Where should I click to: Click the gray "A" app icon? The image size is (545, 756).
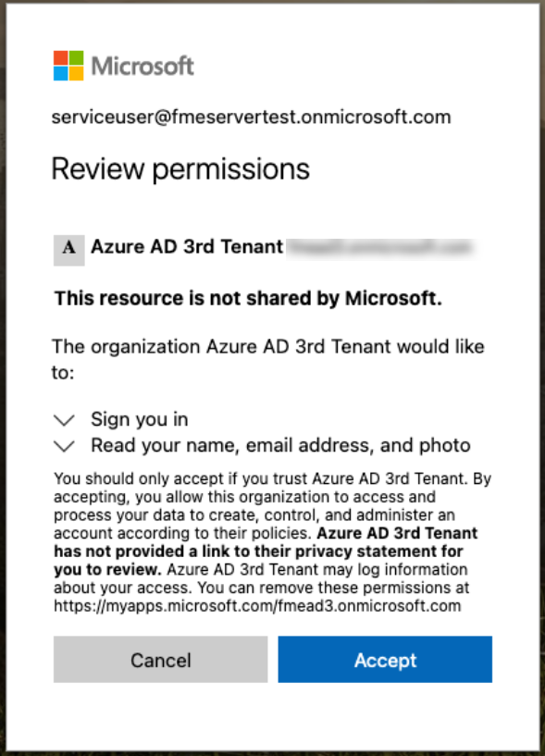69,250
